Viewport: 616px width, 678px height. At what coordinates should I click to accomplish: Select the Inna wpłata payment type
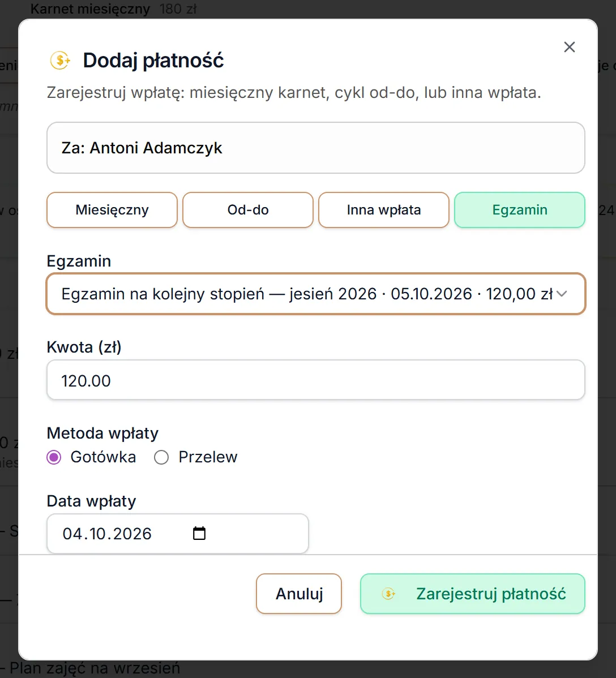click(384, 210)
